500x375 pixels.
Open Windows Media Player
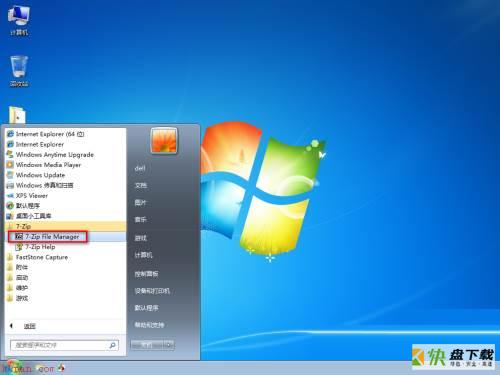coord(44,165)
